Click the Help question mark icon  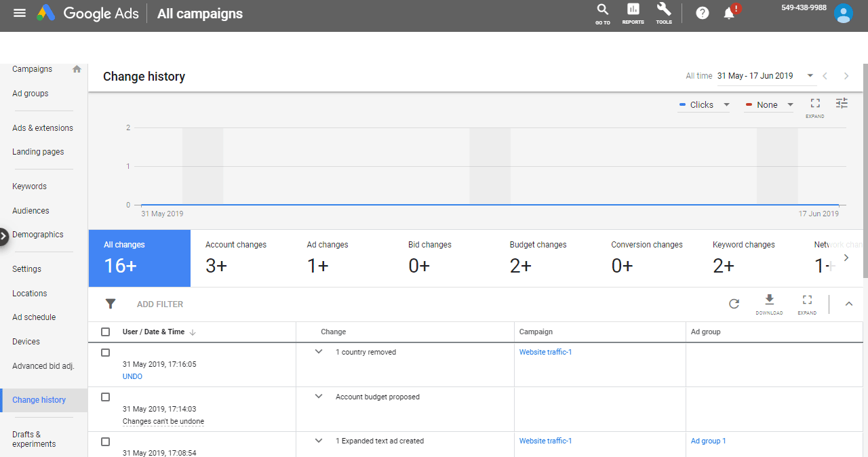point(703,13)
